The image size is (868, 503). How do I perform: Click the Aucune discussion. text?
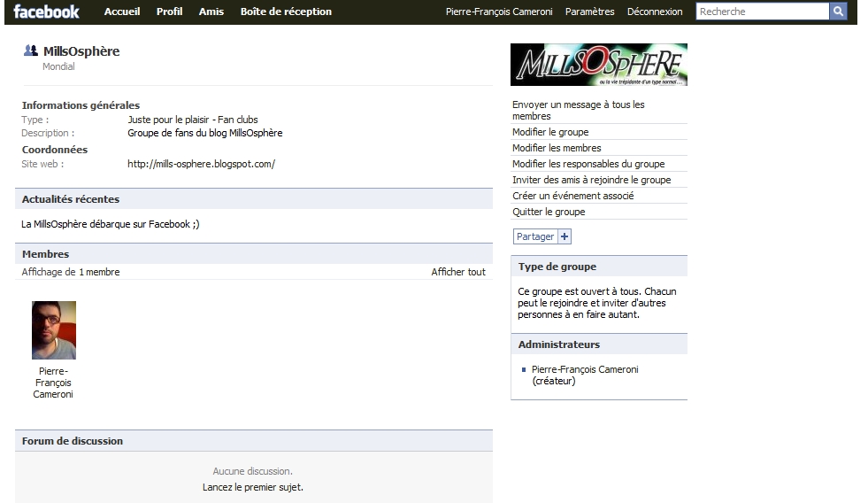(x=253, y=471)
